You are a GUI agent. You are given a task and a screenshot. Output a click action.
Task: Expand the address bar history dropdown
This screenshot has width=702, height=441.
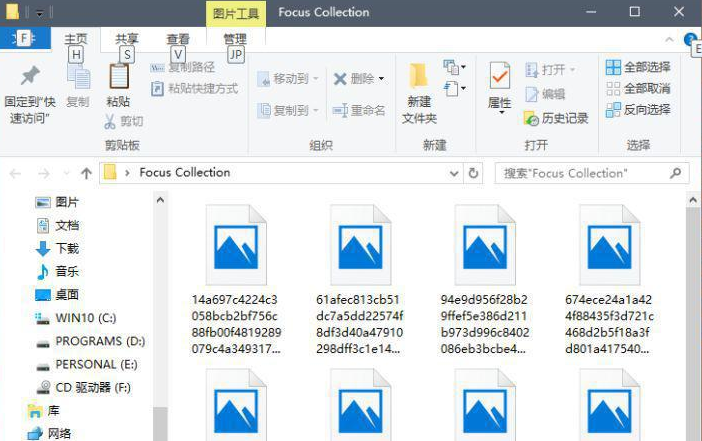point(454,173)
